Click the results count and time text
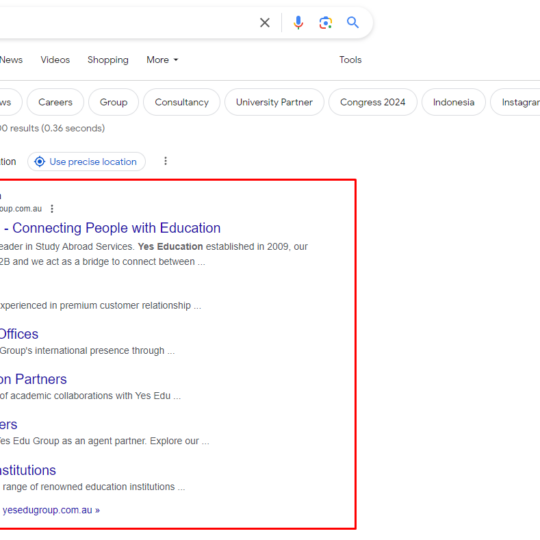The width and height of the screenshot is (540, 540). tap(52, 128)
